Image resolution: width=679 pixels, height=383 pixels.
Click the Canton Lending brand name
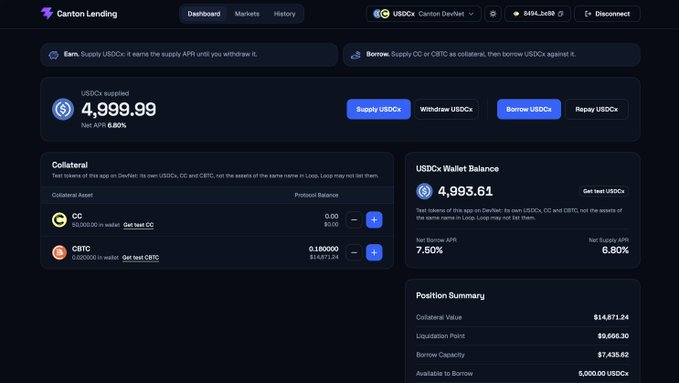pyautogui.click(x=87, y=14)
